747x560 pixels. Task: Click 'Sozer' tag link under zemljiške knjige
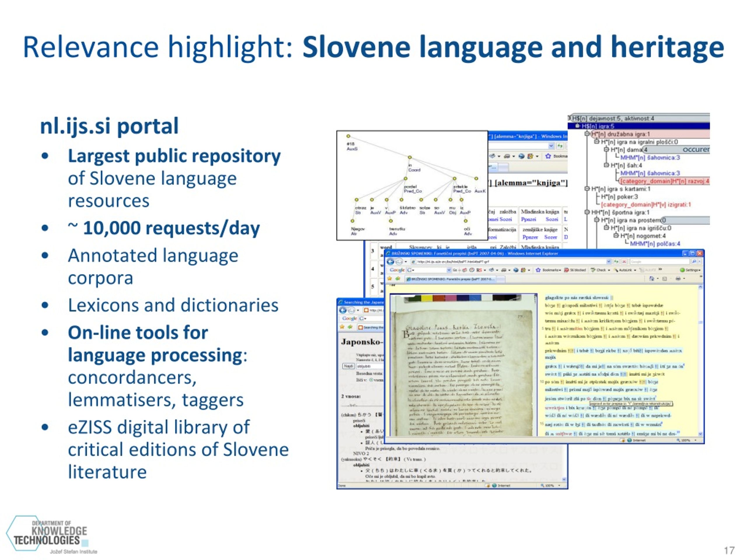pyautogui.click(x=550, y=237)
